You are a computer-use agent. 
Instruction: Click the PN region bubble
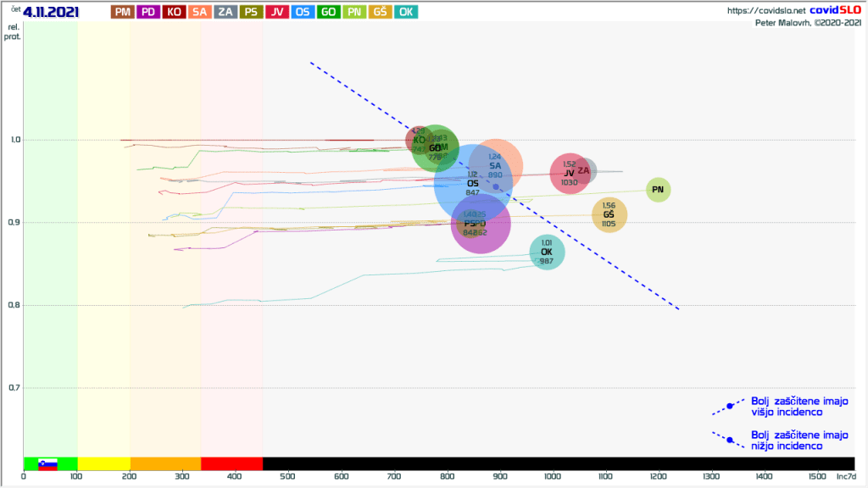point(658,190)
